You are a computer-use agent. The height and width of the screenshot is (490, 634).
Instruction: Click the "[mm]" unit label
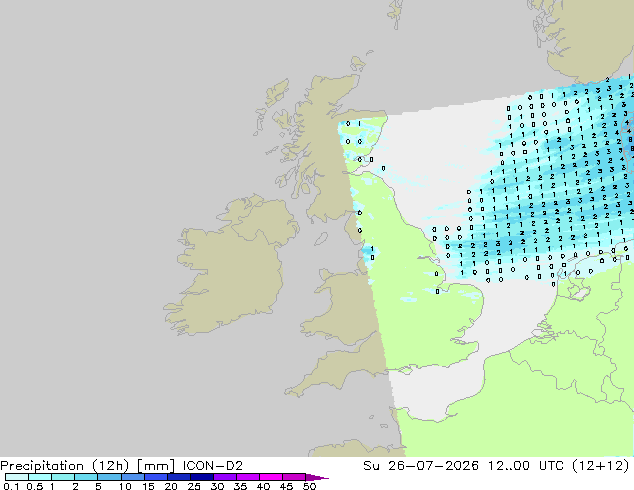pyautogui.click(x=156, y=466)
